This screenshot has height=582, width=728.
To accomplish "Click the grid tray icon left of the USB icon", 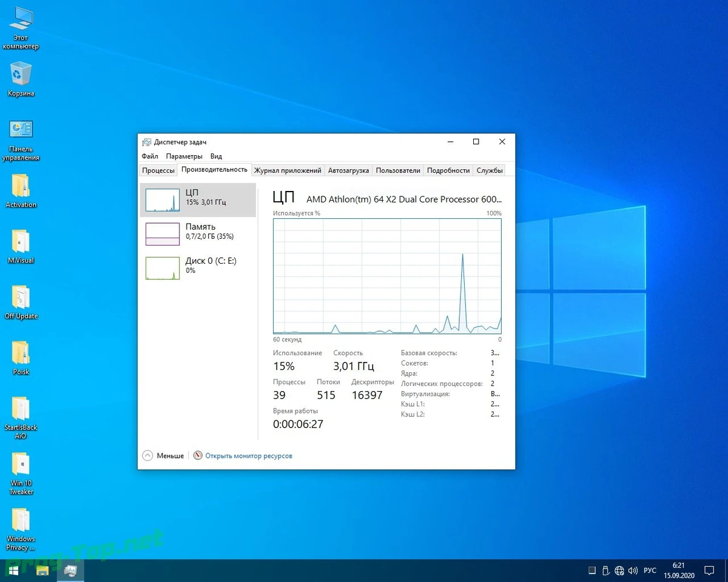I will (592, 570).
